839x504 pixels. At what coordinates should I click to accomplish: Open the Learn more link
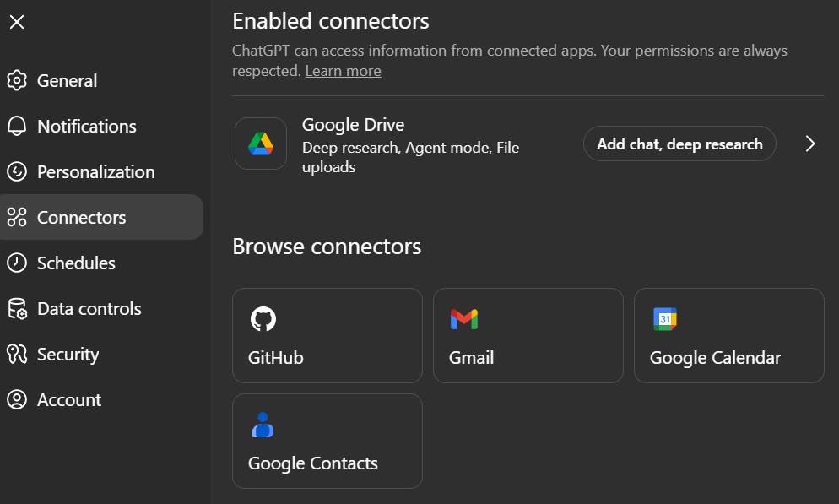point(343,70)
